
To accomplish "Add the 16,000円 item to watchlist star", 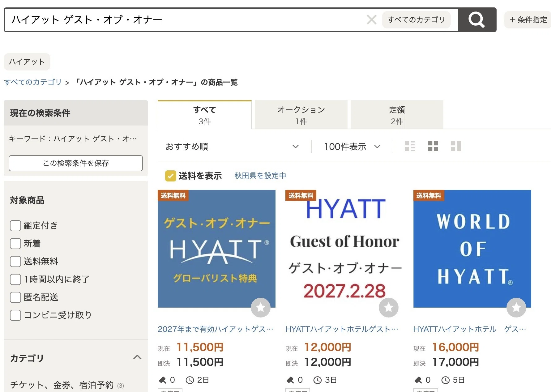I will click(x=516, y=307).
